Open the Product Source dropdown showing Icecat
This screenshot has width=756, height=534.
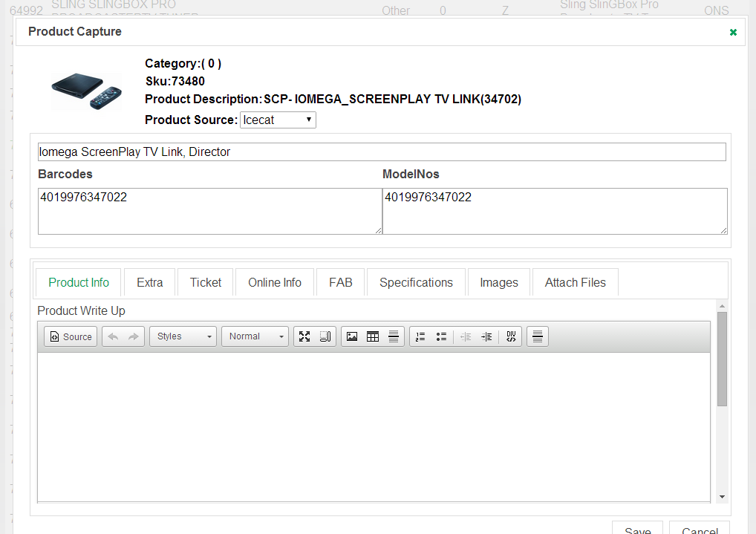pyautogui.click(x=278, y=120)
